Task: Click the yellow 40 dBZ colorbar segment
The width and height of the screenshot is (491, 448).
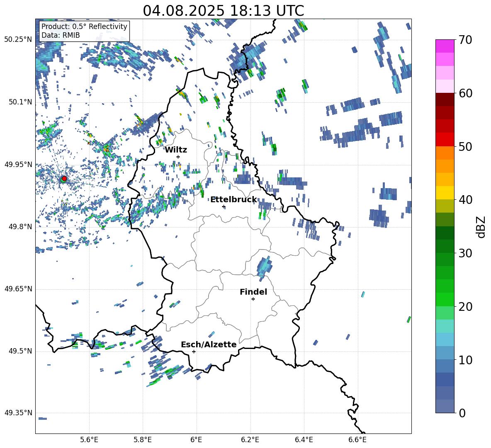Action: pos(445,193)
